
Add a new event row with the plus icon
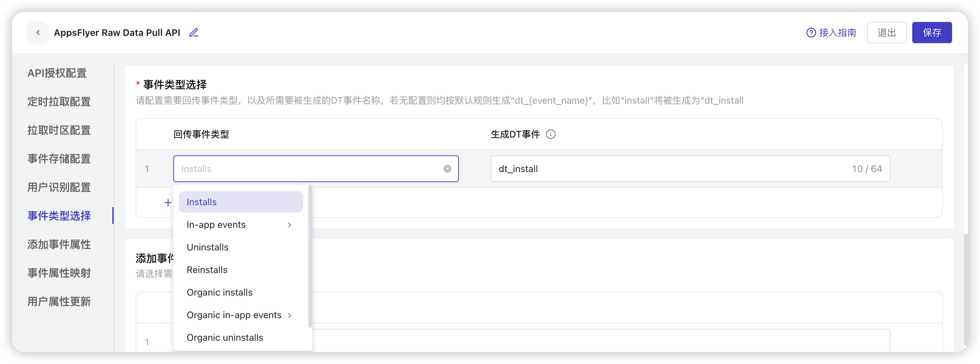point(167,202)
